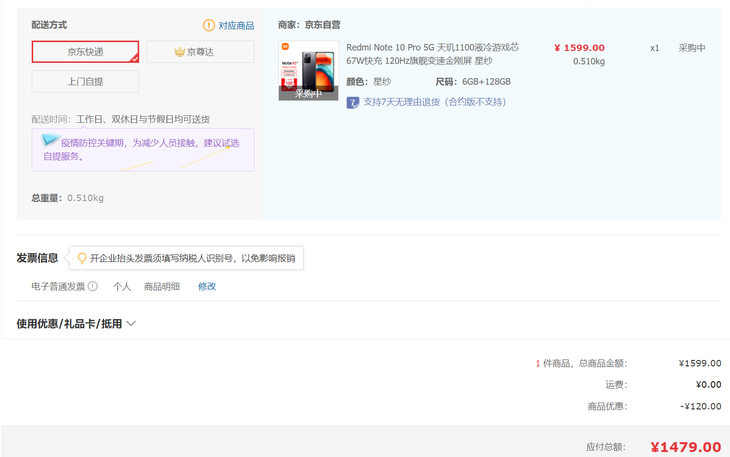
Task: Click the 采购中 overlay on the product image
Action: (308, 94)
